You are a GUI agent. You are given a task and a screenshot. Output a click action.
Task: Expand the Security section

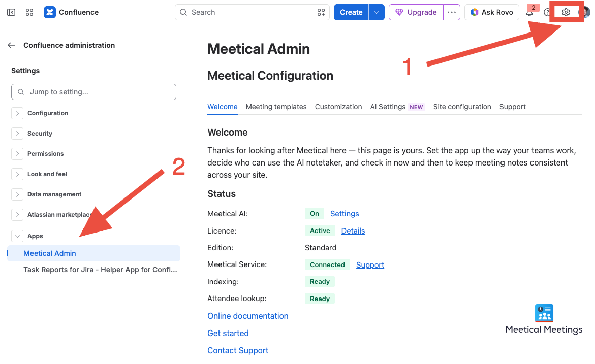tap(17, 133)
